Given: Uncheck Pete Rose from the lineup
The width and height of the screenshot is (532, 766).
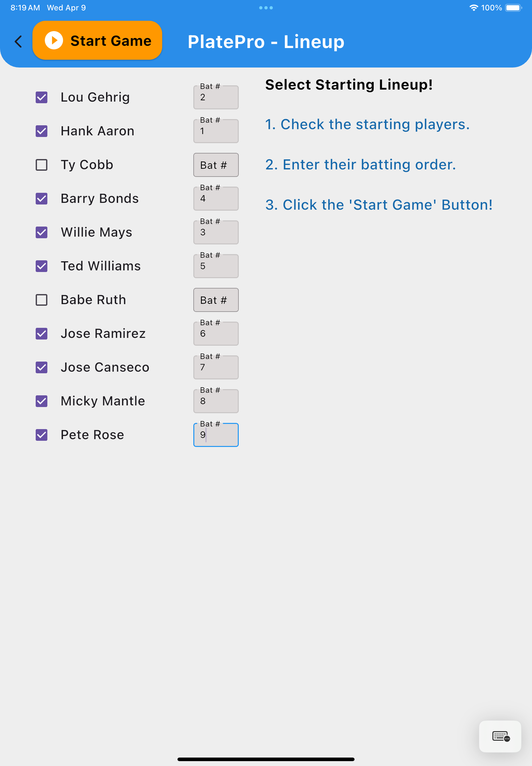Looking at the screenshot, I should pyautogui.click(x=41, y=435).
